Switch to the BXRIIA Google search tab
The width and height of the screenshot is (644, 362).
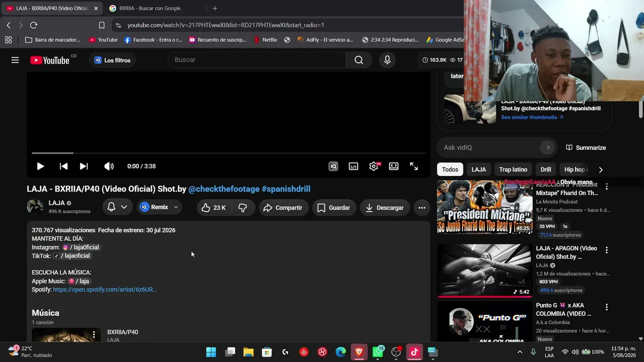[x=149, y=8]
